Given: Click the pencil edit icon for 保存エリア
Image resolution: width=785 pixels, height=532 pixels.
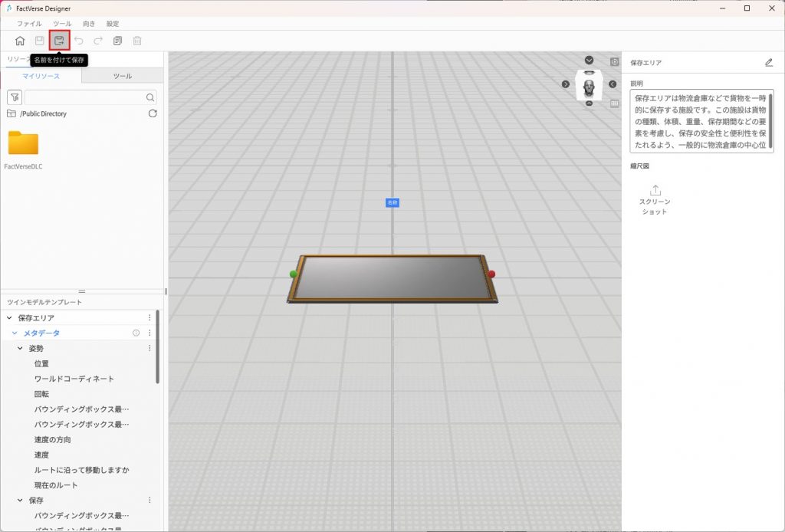Looking at the screenshot, I should 769,63.
